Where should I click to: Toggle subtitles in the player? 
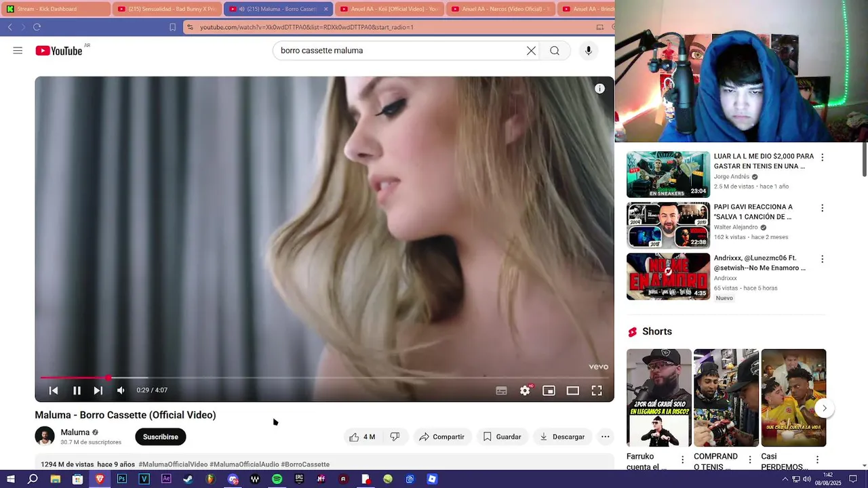501,390
